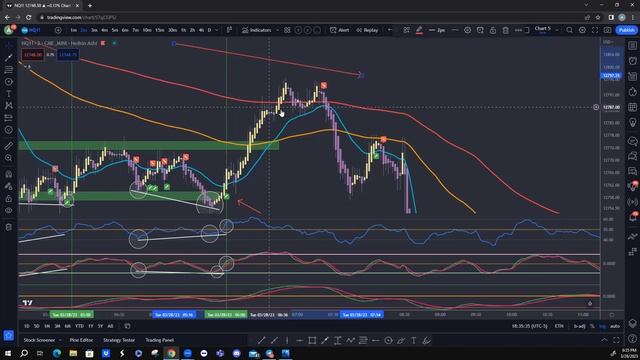Click the blue Publish button
This screenshot has height=360, width=640.
[x=626, y=30]
